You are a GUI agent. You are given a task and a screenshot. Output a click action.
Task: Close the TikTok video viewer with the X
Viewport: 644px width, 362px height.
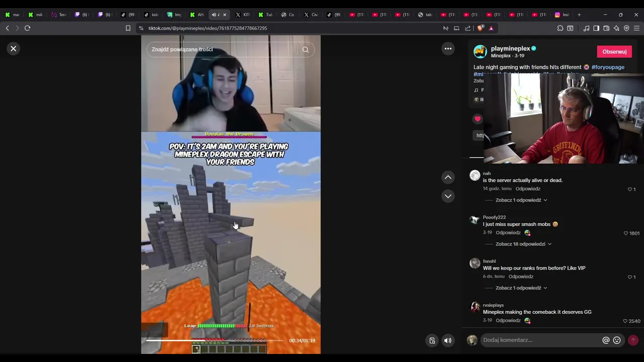click(14, 49)
